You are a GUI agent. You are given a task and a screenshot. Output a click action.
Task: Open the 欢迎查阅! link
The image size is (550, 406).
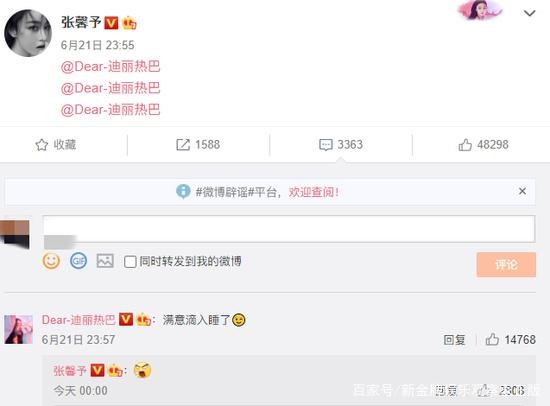tap(314, 192)
